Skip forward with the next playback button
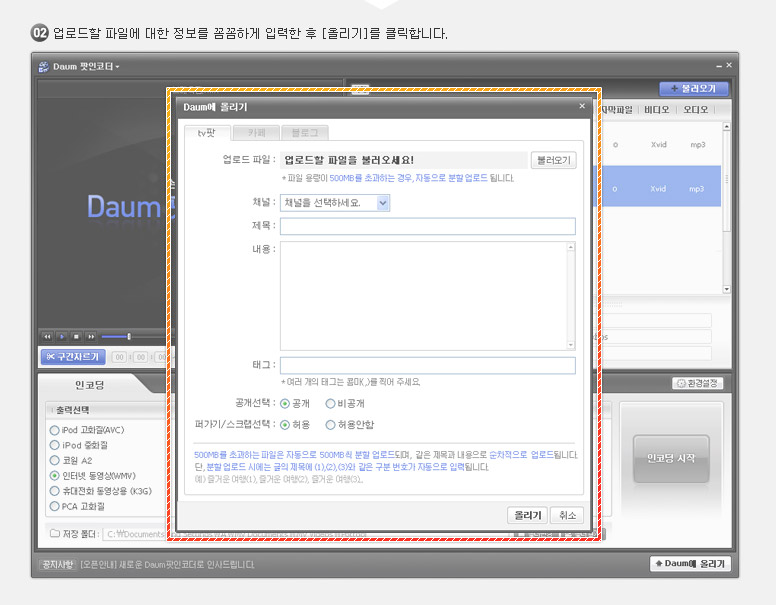 (91, 337)
